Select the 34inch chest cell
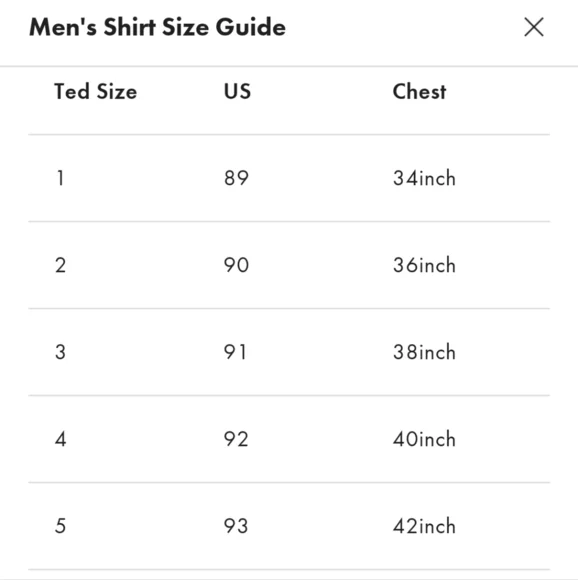Image resolution: width=578 pixels, height=580 pixels. coord(424,178)
